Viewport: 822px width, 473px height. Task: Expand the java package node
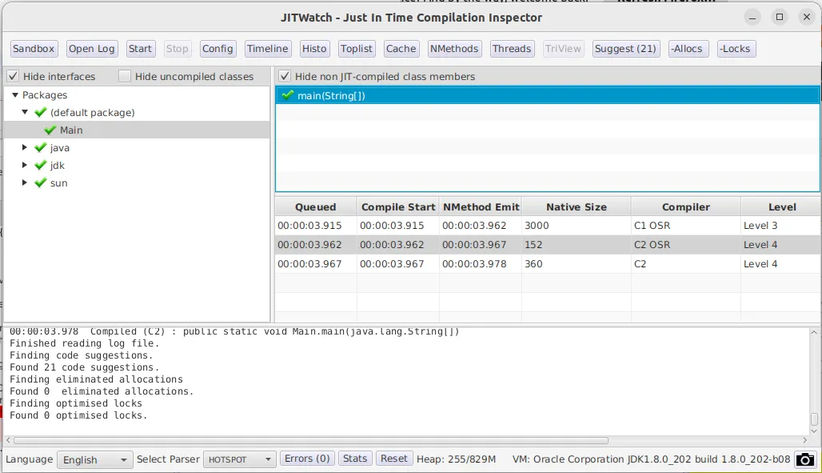pyautogui.click(x=25, y=148)
